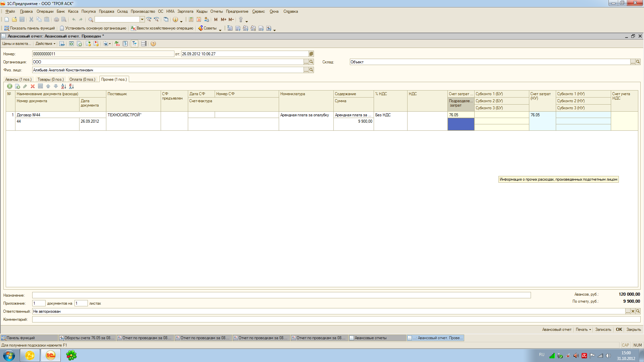The image size is (644, 362).
Task: Switch to the Авансы (1 поз.) tab
Action: tap(18, 79)
